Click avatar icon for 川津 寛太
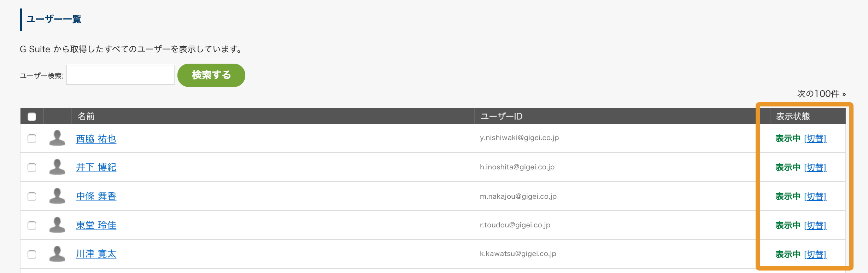Screen dimensions: 868x273 tap(57, 254)
